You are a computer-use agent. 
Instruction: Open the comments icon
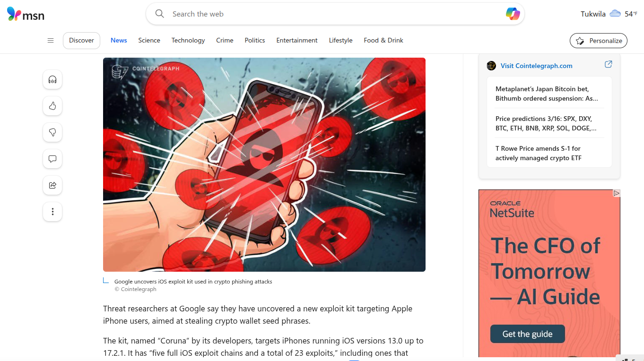(52, 159)
